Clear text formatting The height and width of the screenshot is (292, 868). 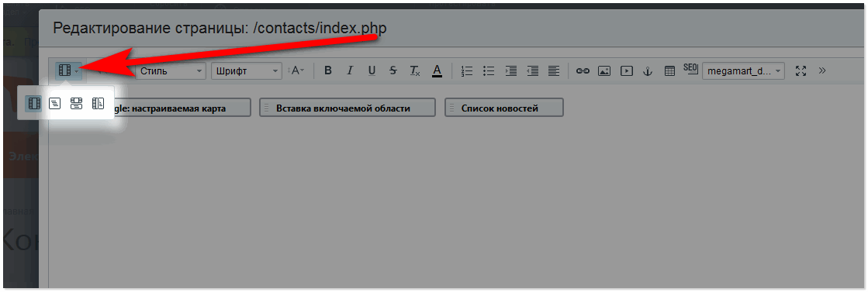click(x=415, y=70)
